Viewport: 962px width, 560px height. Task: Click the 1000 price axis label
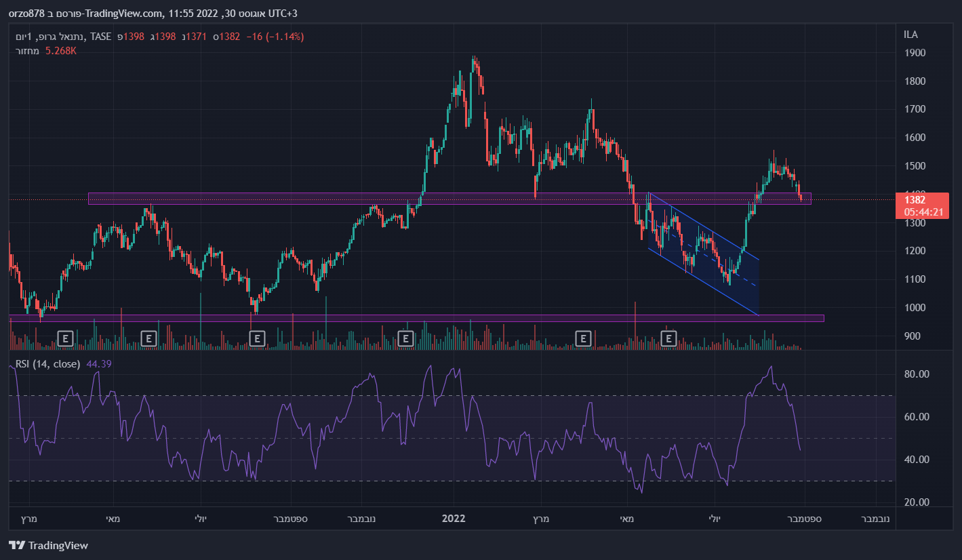(x=915, y=308)
